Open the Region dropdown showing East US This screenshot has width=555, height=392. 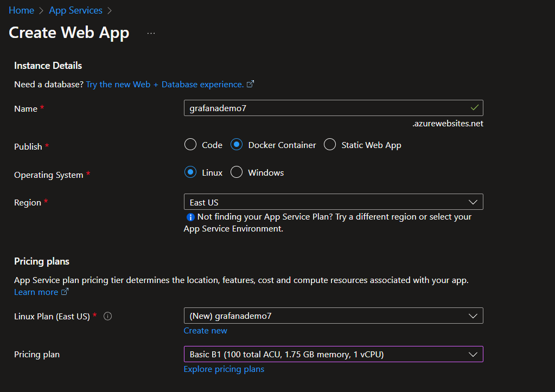334,202
